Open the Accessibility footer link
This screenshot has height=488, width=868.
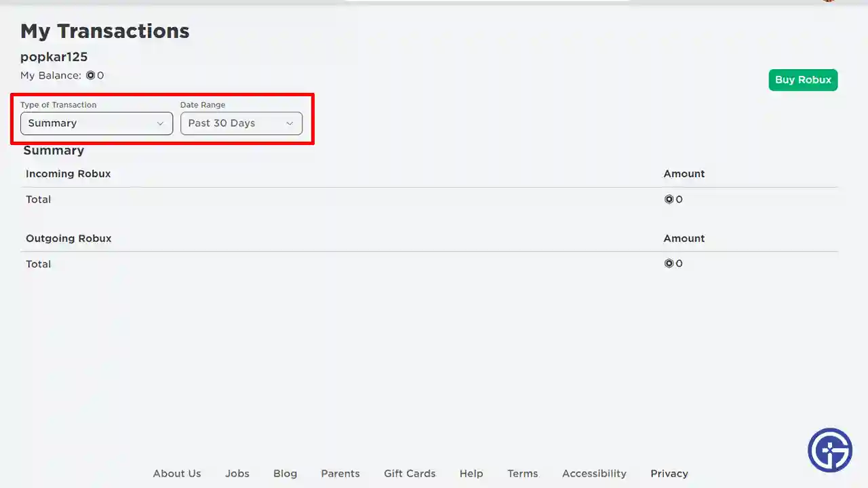point(594,474)
